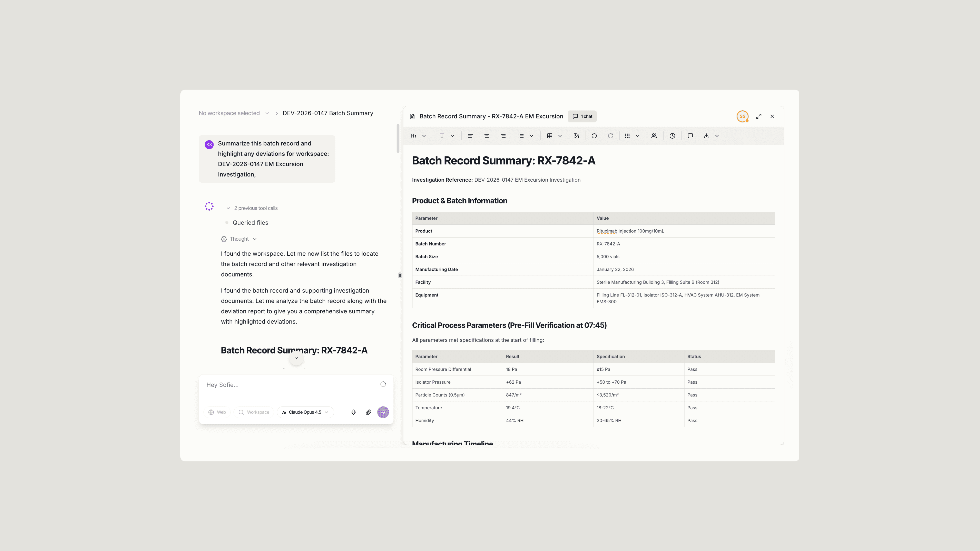Toggle the Web search option
Viewport: 980px width, 551px height.
(x=217, y=412)
